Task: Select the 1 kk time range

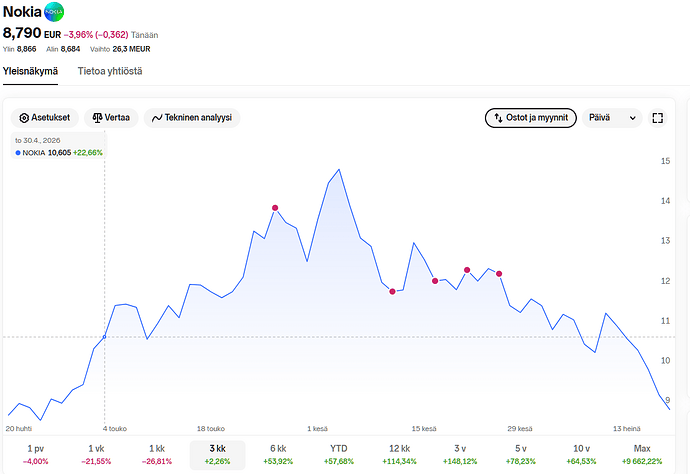Action: [x=157, y=455]
